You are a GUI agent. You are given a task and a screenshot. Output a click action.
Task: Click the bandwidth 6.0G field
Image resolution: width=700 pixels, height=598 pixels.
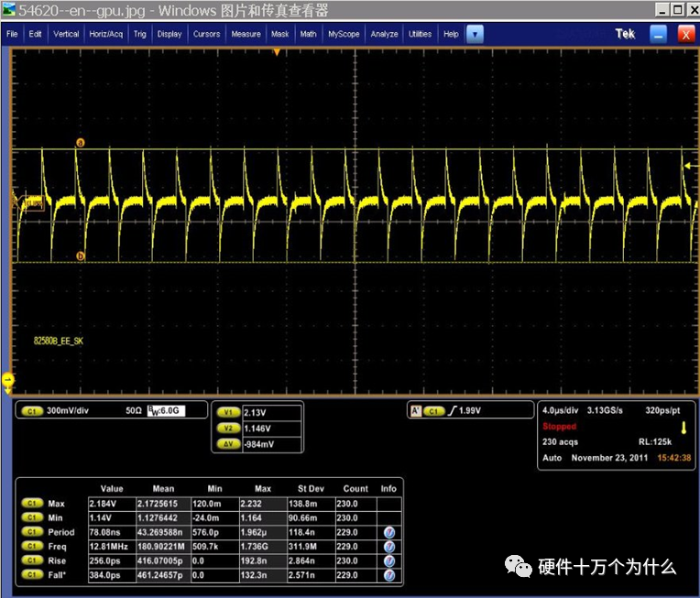pyautogui.click(x=164, y=411)
